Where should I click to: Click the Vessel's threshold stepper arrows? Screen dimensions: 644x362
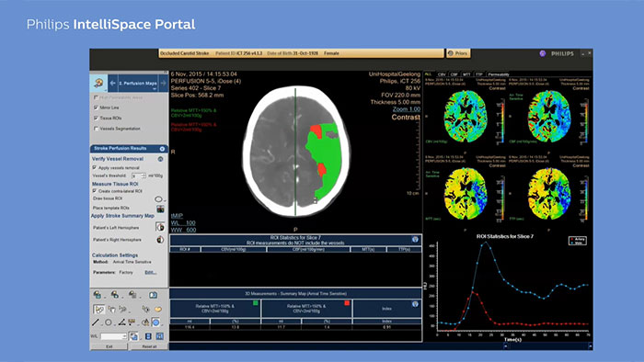point(144,175)
